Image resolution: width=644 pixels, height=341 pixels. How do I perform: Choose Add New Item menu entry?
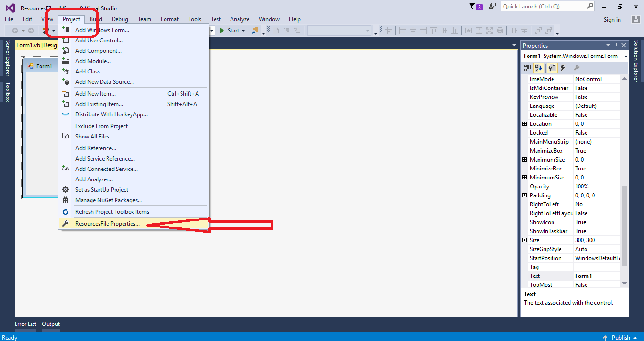point(133,94)
